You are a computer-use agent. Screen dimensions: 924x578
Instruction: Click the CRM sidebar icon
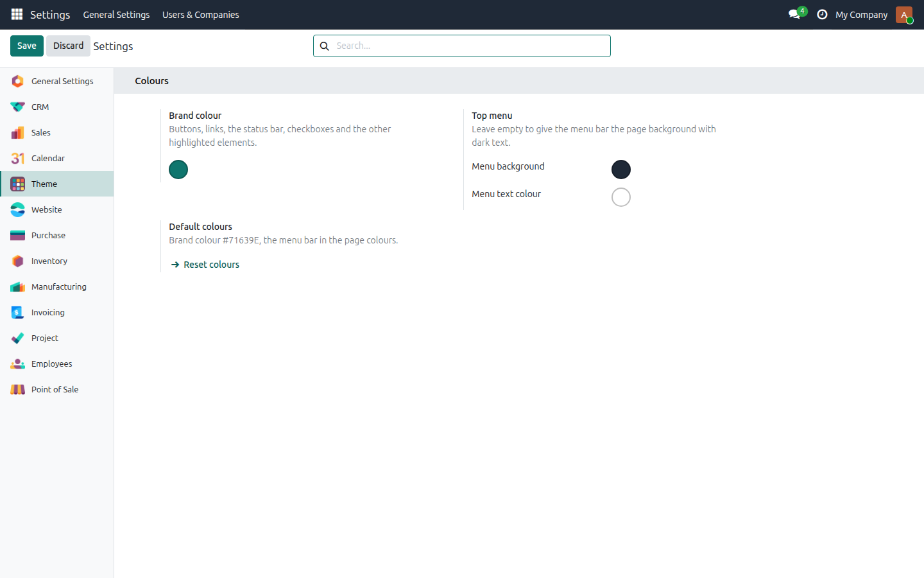click(x=18, y=107)
